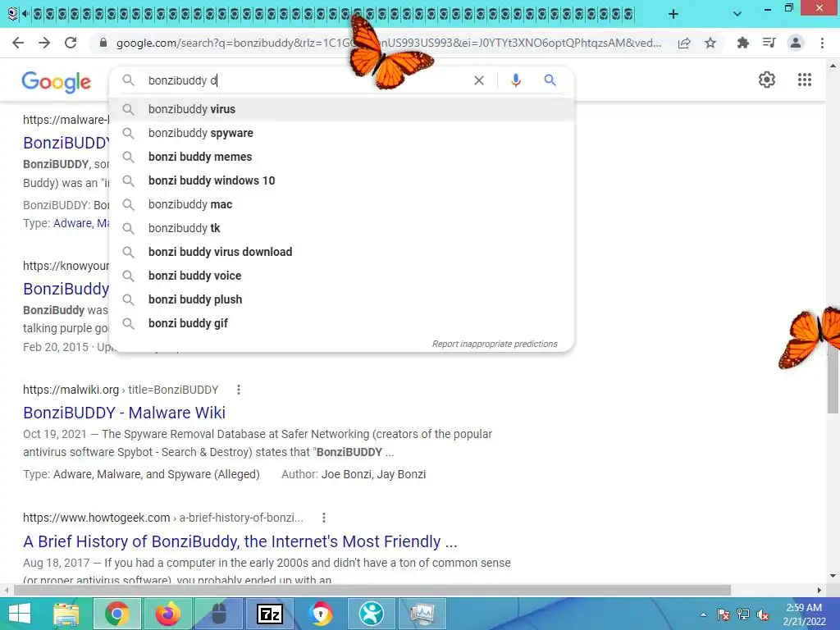Click the muted audio icon on first tab
This screenshot has height=630, width=840.
[x=25, y=14]
